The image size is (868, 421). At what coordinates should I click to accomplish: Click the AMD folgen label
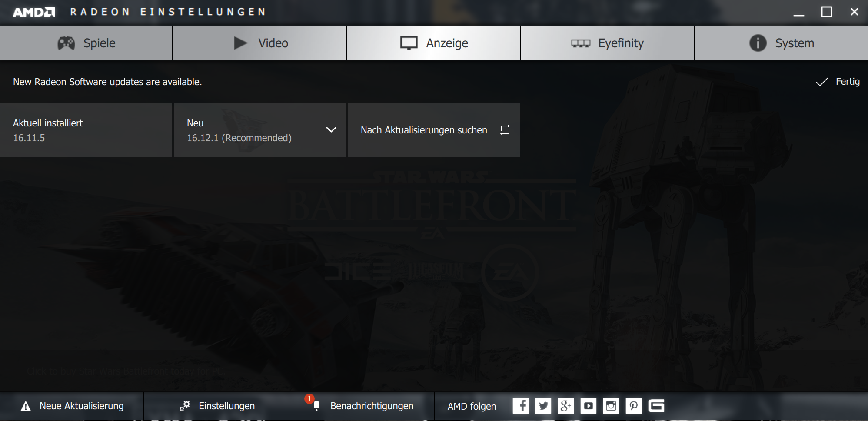click(x=472, y=406)
